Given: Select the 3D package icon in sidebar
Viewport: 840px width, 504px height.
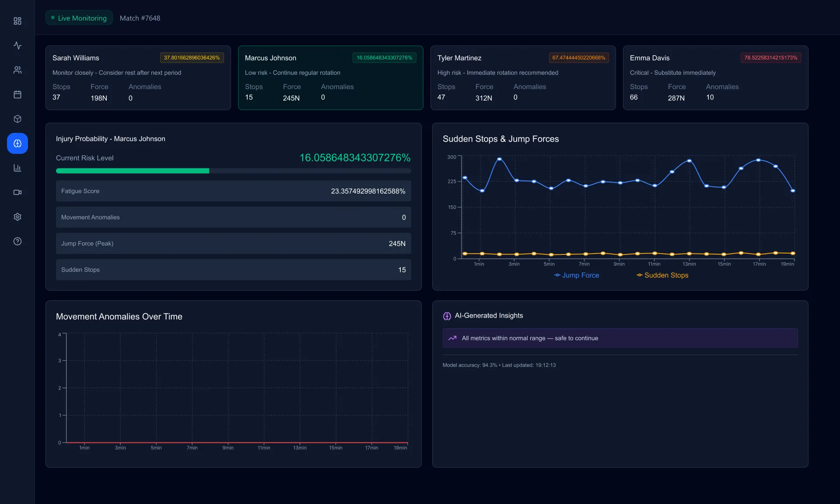Looking at the screenshot, I should tap(17, 119).
